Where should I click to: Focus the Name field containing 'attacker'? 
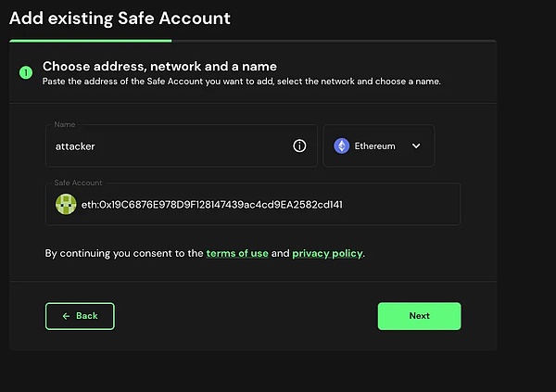167,146
